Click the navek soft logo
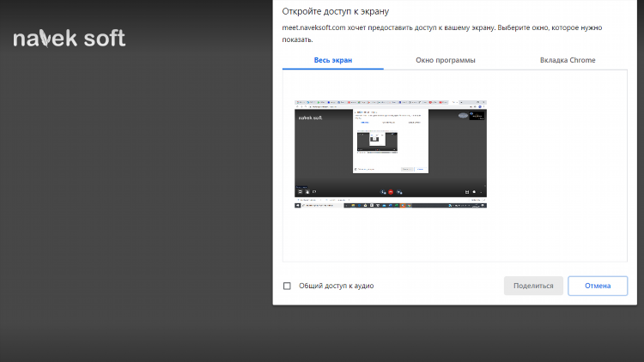This screenshot has height=362, width=644. [69, 38]
